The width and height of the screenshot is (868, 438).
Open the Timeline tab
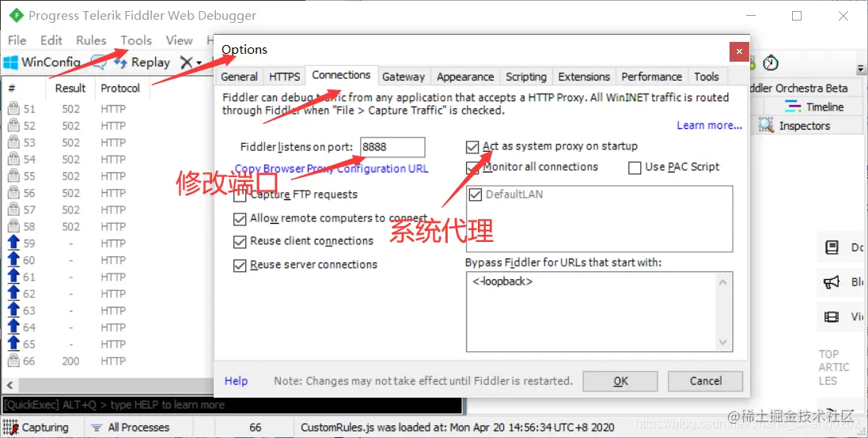tap(814, 107)
